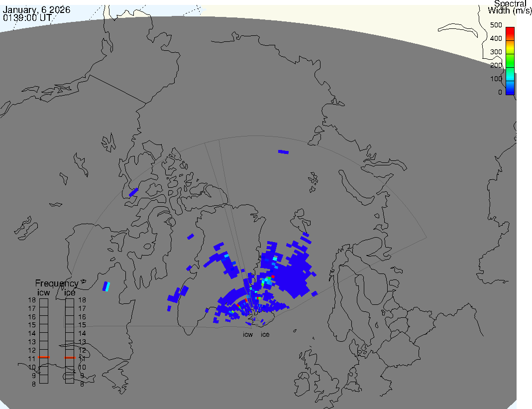532x409 pixels.
Task: Click the 8 label left of the icw bar
Action: click(x=33, y=384)
